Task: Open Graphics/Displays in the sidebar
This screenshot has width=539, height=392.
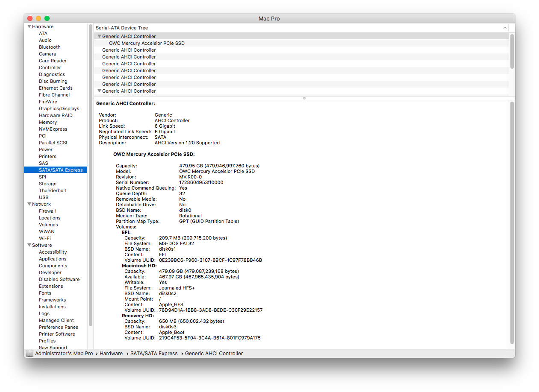Action: [59, 108]
